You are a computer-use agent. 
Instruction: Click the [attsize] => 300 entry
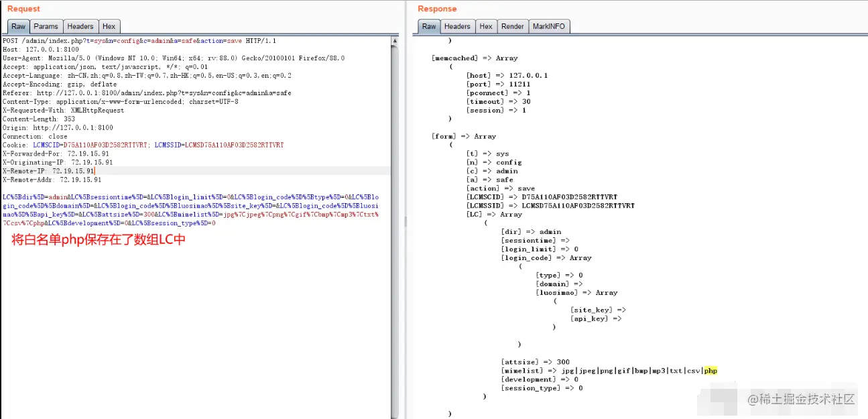[535, 362]
